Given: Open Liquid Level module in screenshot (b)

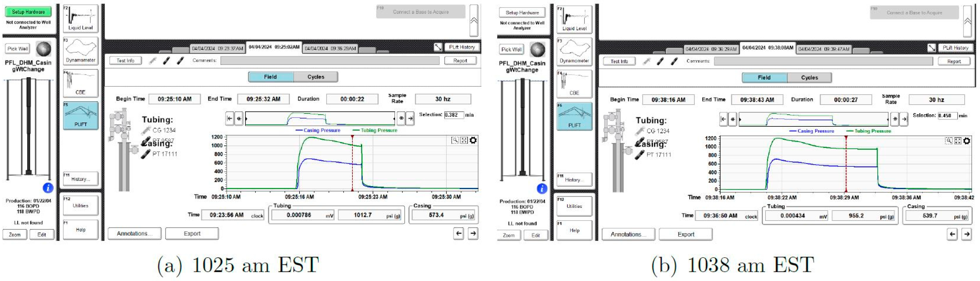Looking at the screenshot, I should pyautogui.click(x=574, y=19).
